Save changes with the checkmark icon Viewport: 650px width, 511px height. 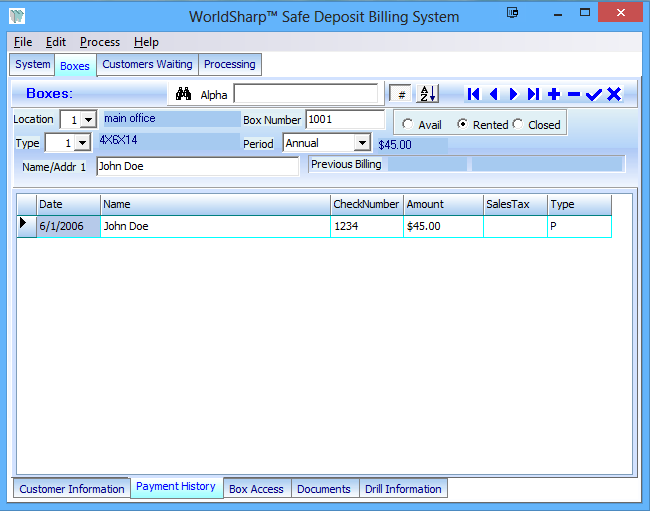click(x=594, y=94)
